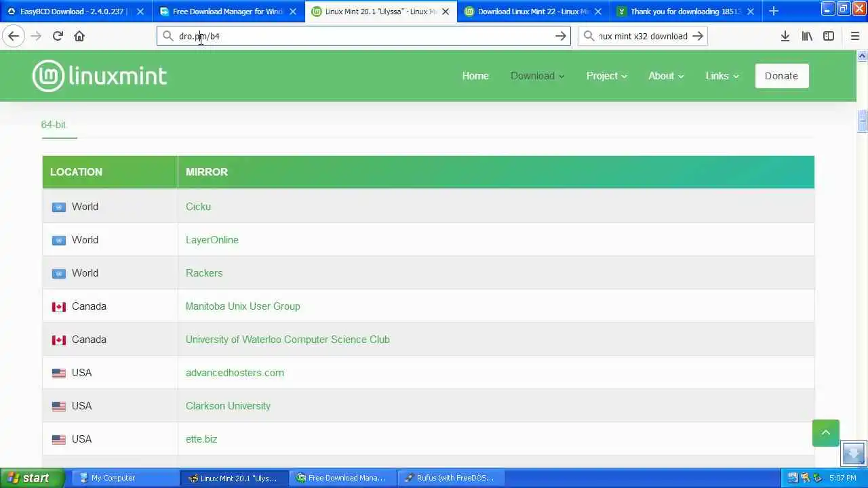
Task: Go back with the browser back arrow
Action: click(x=14, y=36)
